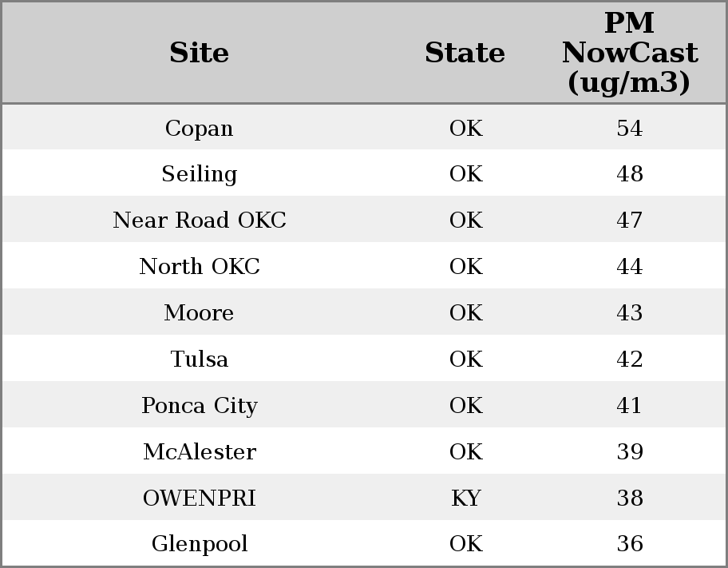
Task: Click the State column header
Action: coord(465,54)
